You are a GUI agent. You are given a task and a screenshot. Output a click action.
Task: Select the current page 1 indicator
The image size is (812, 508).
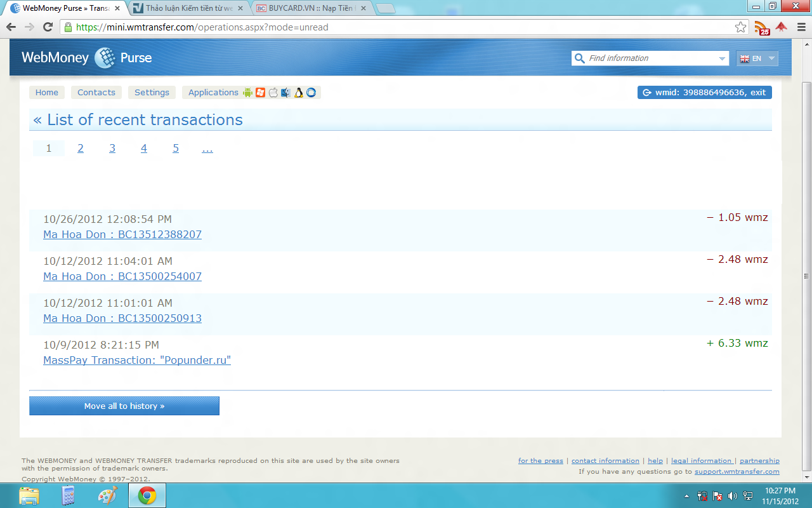pyautogui.click(x=49, y=148)
